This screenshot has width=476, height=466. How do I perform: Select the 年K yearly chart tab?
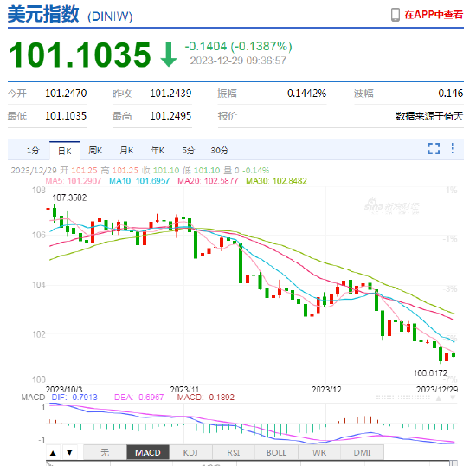(158, 151)
